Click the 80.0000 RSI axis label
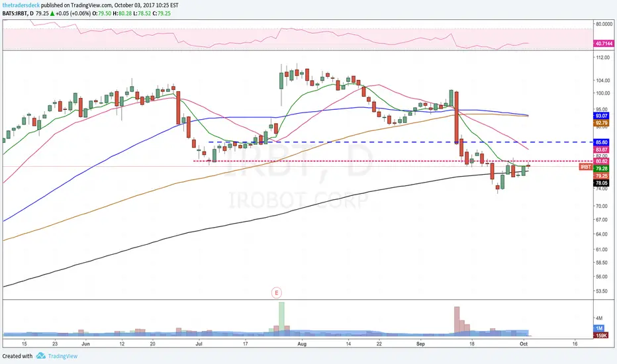 click(604, 24)
